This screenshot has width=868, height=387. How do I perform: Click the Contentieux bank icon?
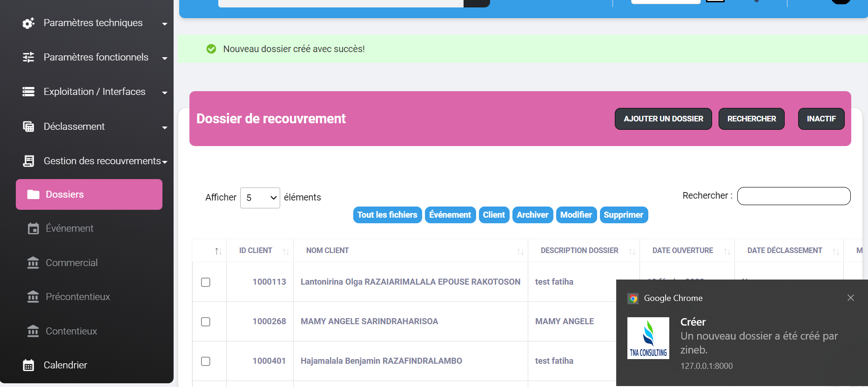[33, 331]
